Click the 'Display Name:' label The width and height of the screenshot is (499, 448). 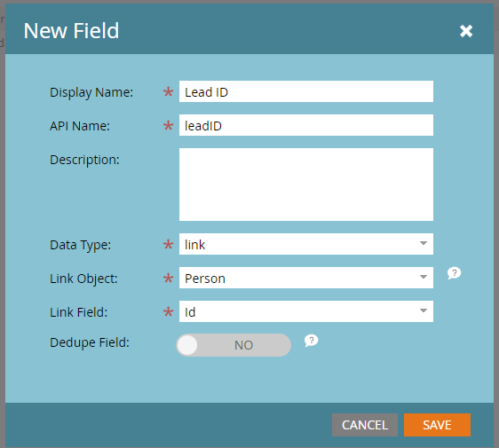tap(91, 92)
